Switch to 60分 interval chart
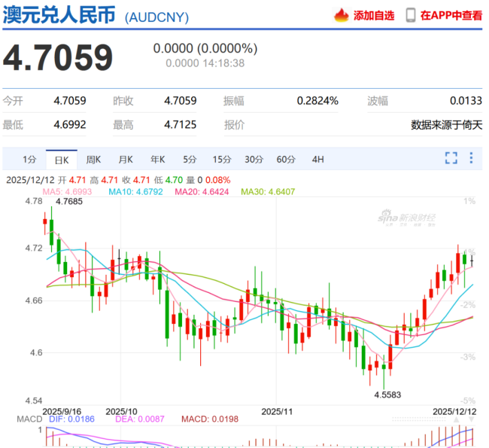Viewport: 489px width, 448px height. click(x=286, y=159)
